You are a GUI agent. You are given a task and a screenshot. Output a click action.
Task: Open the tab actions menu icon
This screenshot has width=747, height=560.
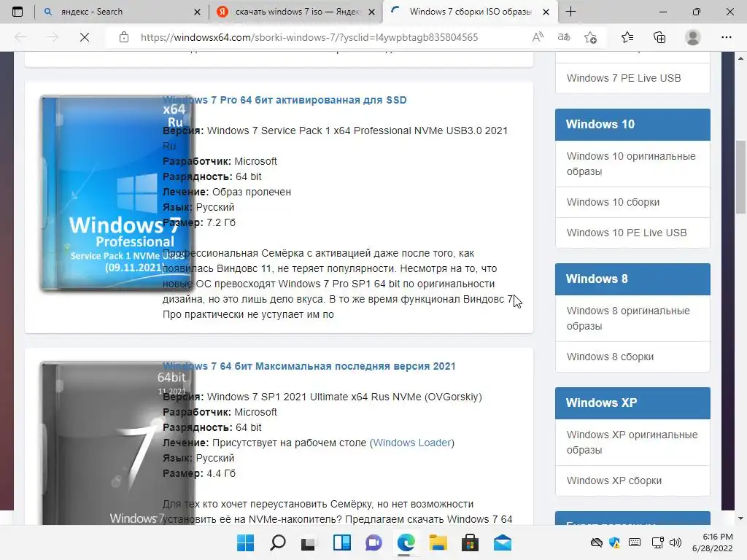(18, 12)
